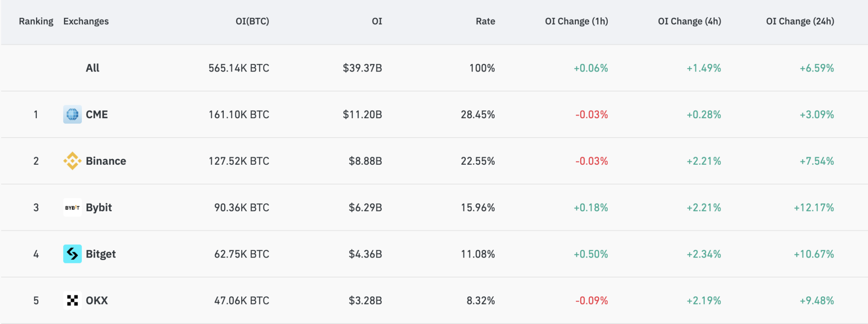Click the Bitget logo icon
The image size is (868, 324).
pyautogui.click(x=72, y=254)
